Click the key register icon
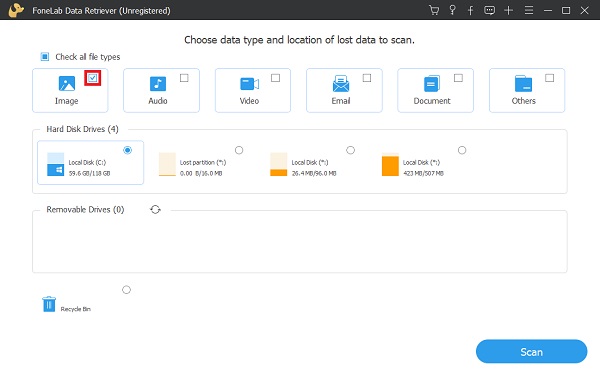 tap(452, 10)
